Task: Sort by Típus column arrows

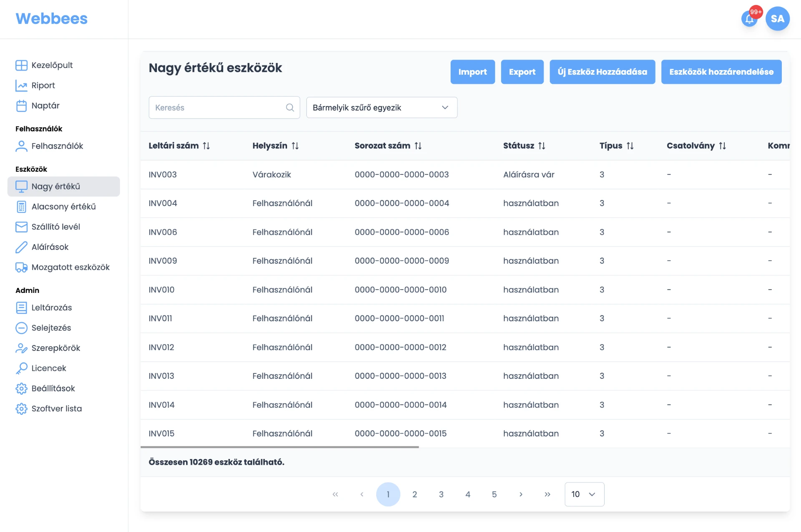Action: pyautogui.click(x=630, y=146)
